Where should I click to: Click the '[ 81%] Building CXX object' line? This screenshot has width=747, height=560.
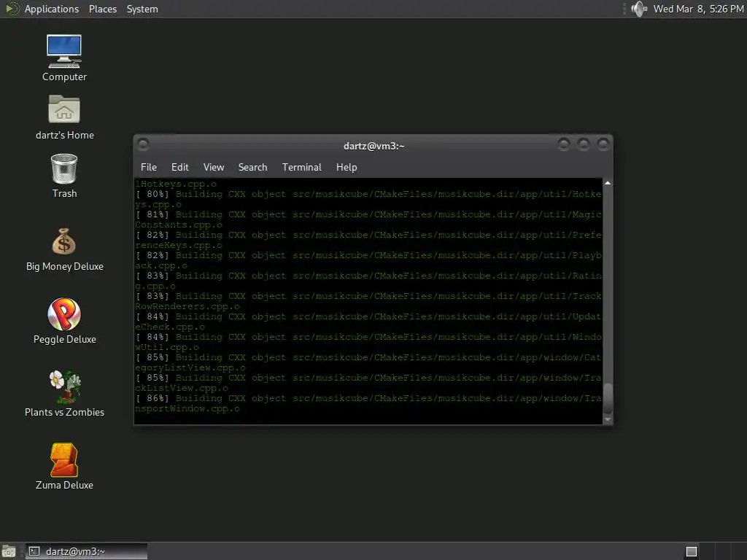[368, 214]
